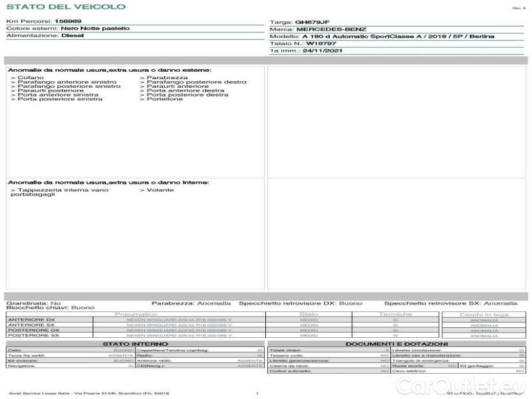Click the Targa value GH679JF
532x399 pixels.
tap(312, 23)
